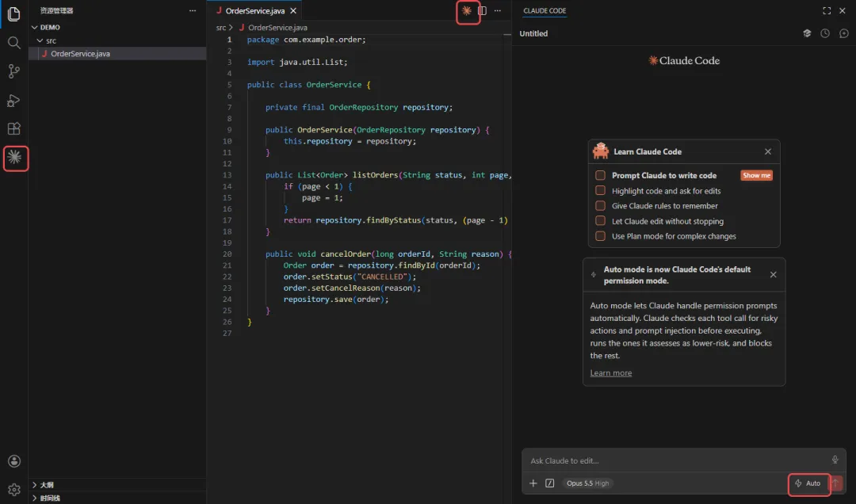
Task: Check 'Prompt Claude to write code'
Action: (x=600, y=175)
